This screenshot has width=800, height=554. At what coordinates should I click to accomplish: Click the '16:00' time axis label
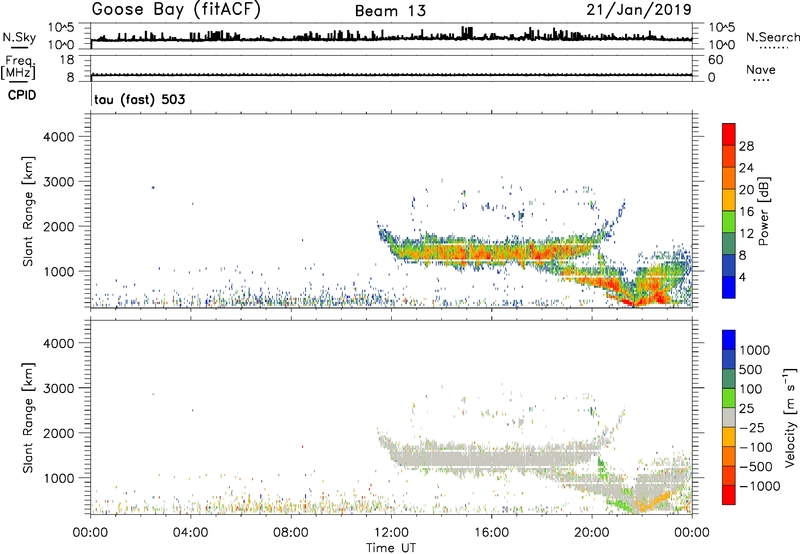(491, 533)
